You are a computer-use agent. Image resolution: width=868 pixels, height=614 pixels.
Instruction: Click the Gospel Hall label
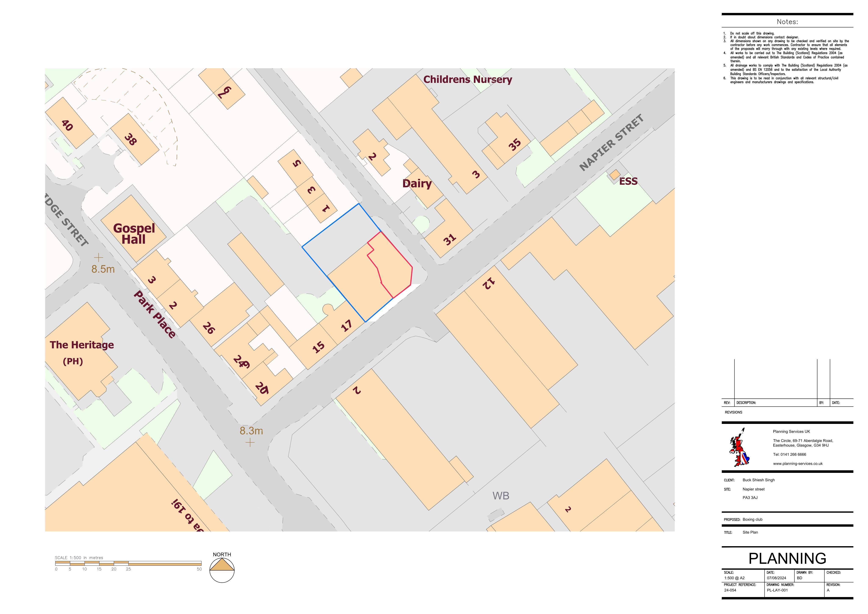[x=134, y=234]
